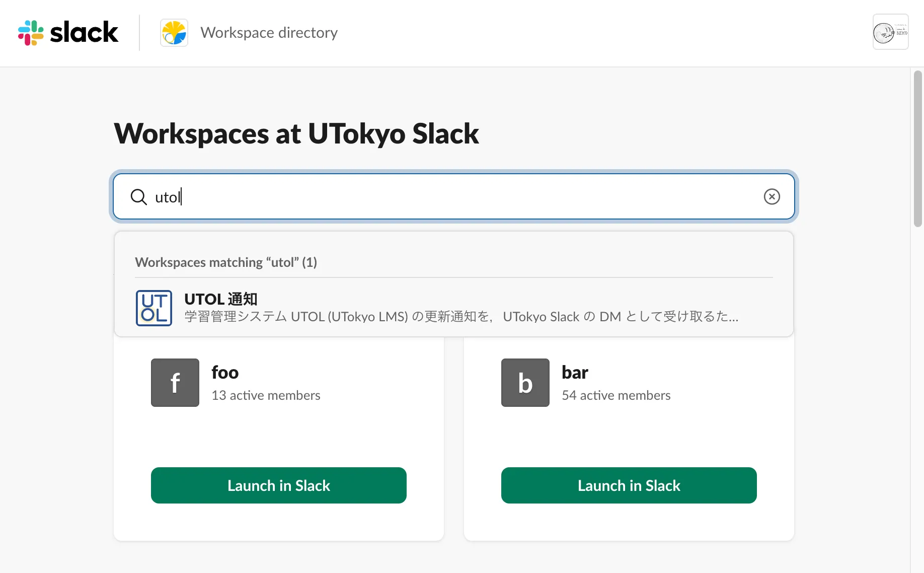Launch the foo workspace in Slack
This screenshot has width=924, height=573.
pyautogui.click(x=278, y=485)
